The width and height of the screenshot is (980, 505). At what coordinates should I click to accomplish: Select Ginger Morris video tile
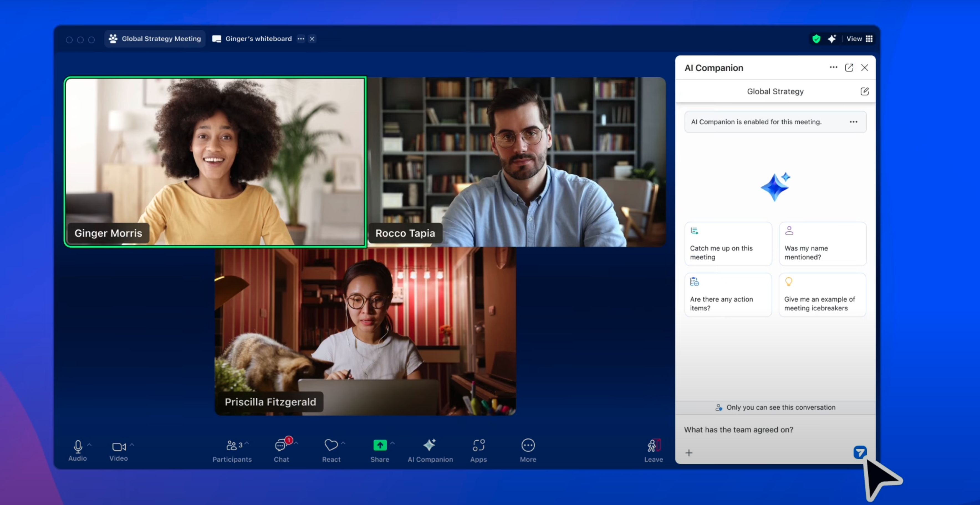tap(215, 162)
